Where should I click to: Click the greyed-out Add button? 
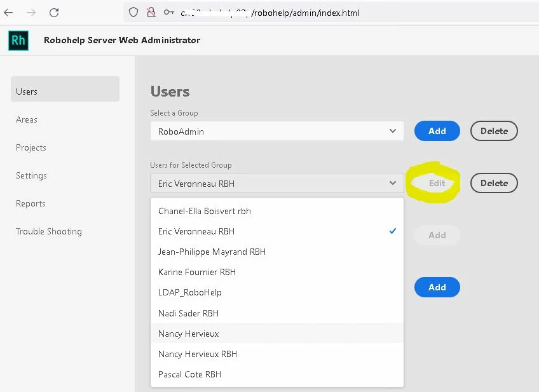(x=437, y=235)
